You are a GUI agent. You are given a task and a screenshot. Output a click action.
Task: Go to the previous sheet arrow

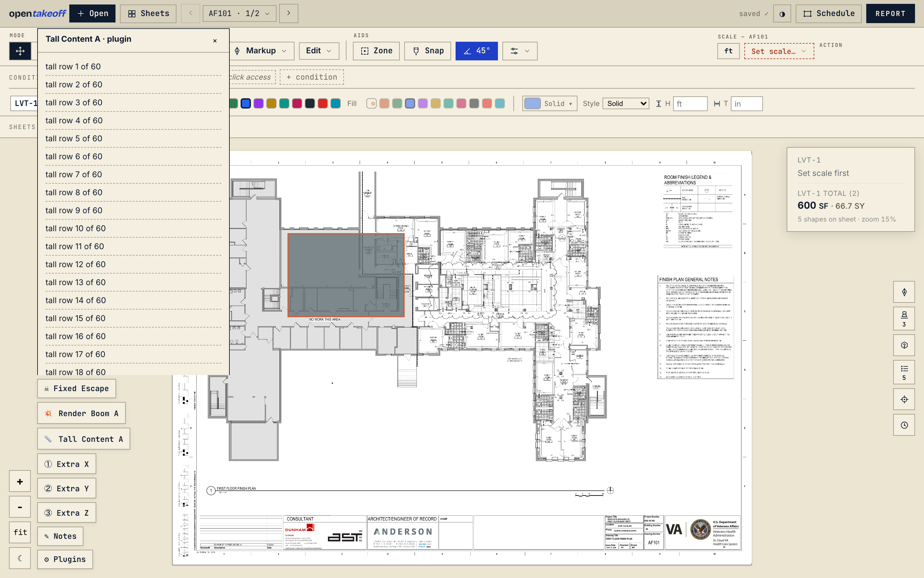tap(191, 13)
